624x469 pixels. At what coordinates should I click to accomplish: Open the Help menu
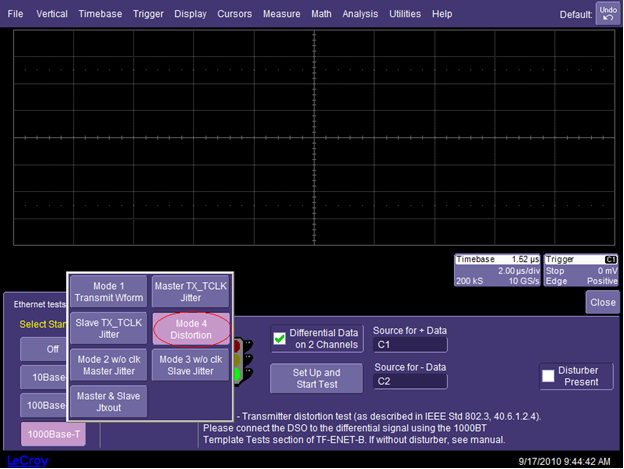(x=442, y=14)
